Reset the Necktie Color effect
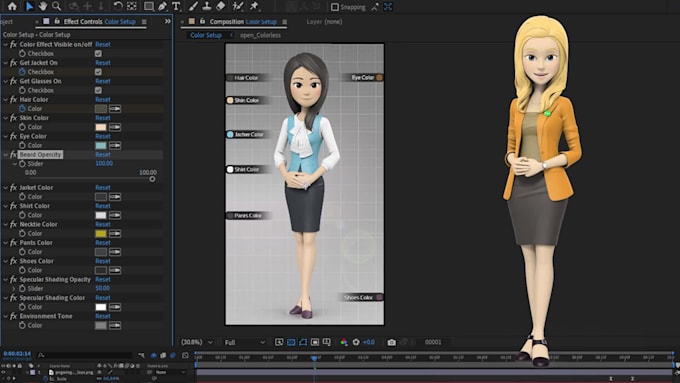 [x=103, y=224]
